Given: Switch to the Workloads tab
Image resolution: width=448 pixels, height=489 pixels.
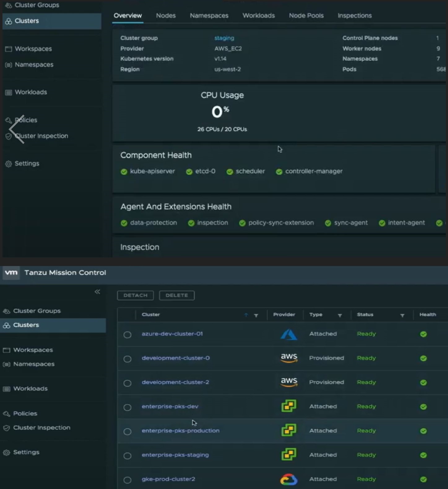Looking at the screenshot, I should pos(259,15).
